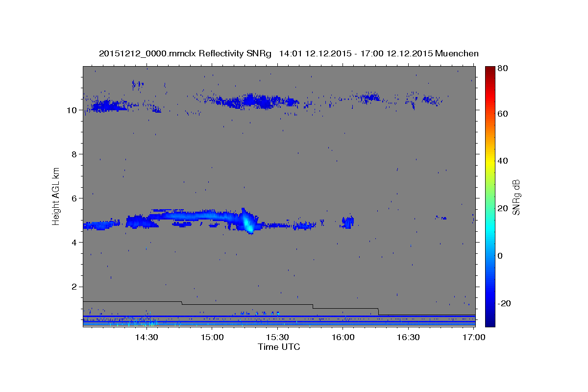The image size is (588, 392).
Task: Select the 'Muenchen' station label in title
Action: pyautogui.click(x=457, y=53)
